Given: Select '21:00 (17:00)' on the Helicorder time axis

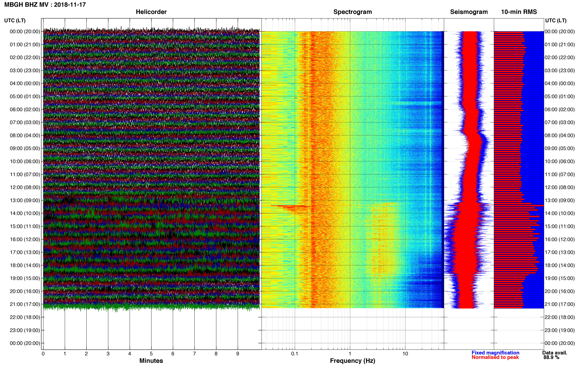Looking at the screenshot, I should coord(25,304).
